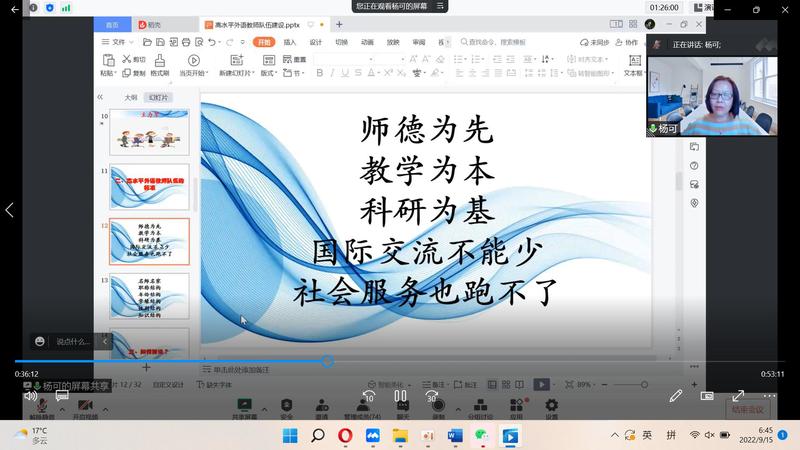Screen dimensions: 800x450
Task: Switch to the 插入 ribbon tab
Action: coord(290,43)
